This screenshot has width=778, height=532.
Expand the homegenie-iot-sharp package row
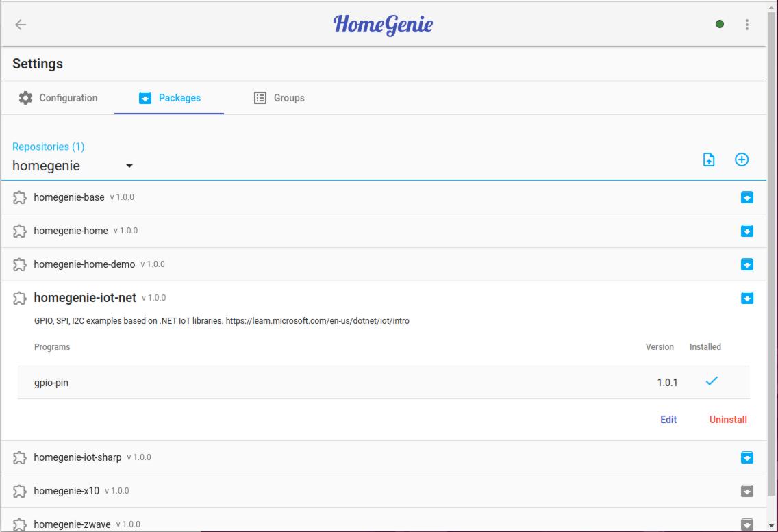(384, 457)
